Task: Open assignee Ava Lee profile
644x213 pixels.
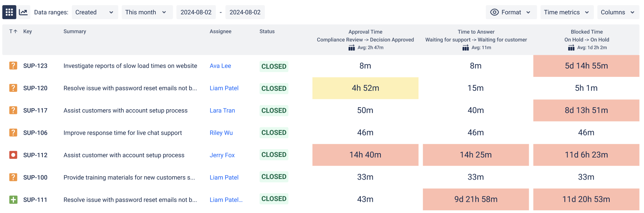Action: coord(220,66)
